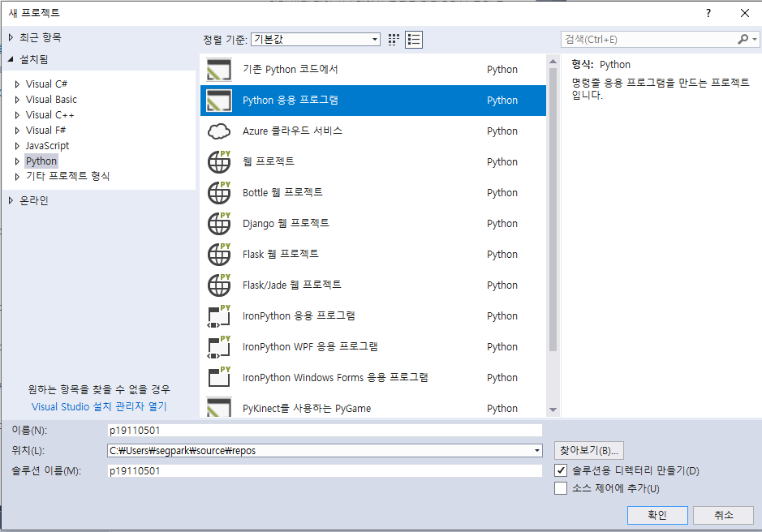Click the Django 웹 프로젝트 globe icon
This screenshot has width=762, height=532.
219,224
